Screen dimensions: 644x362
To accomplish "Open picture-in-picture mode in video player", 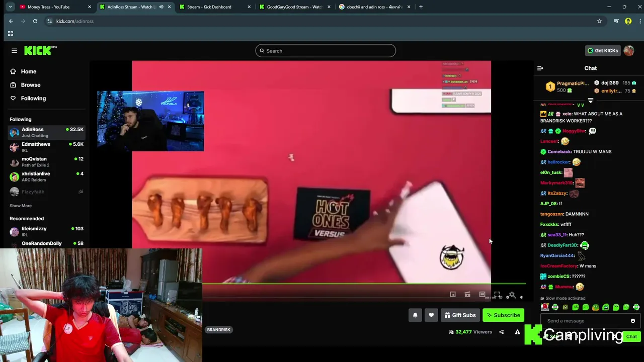I will pos(453,295).
